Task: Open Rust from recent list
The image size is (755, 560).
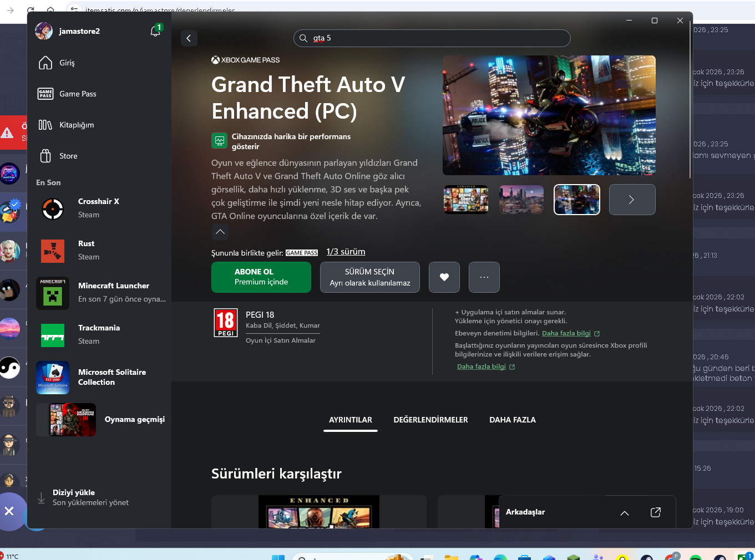Action: (99, 250)
